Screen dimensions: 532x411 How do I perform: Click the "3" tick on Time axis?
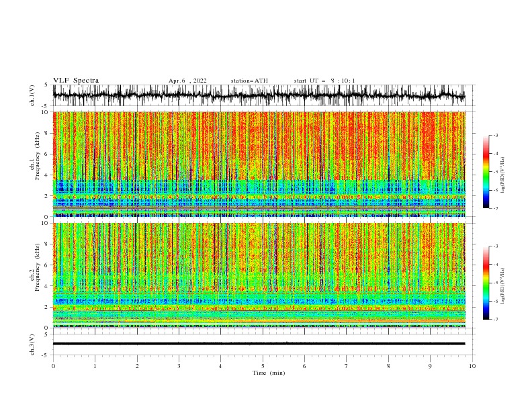[179, 366]
